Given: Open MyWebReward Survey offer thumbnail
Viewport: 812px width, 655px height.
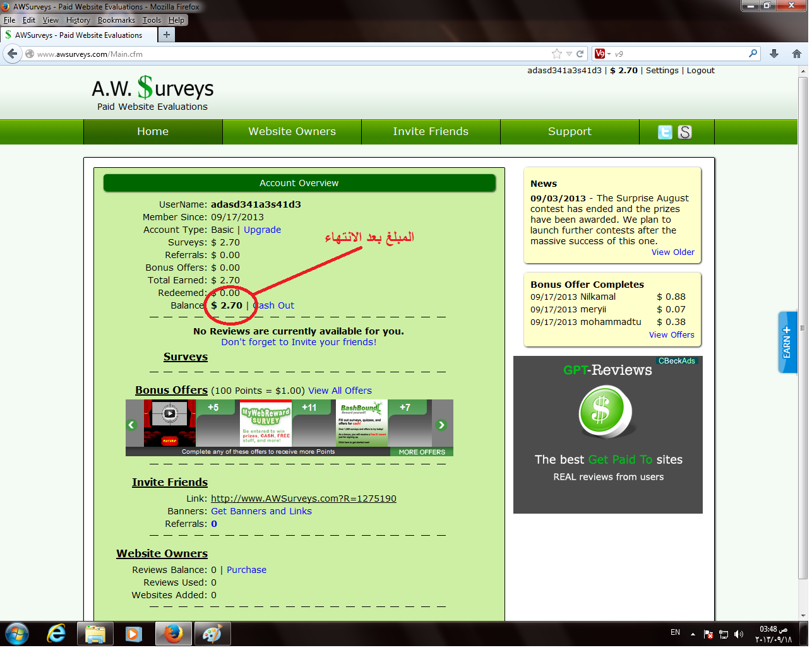Looking at the screenshot, I should (x=266, y=423).
